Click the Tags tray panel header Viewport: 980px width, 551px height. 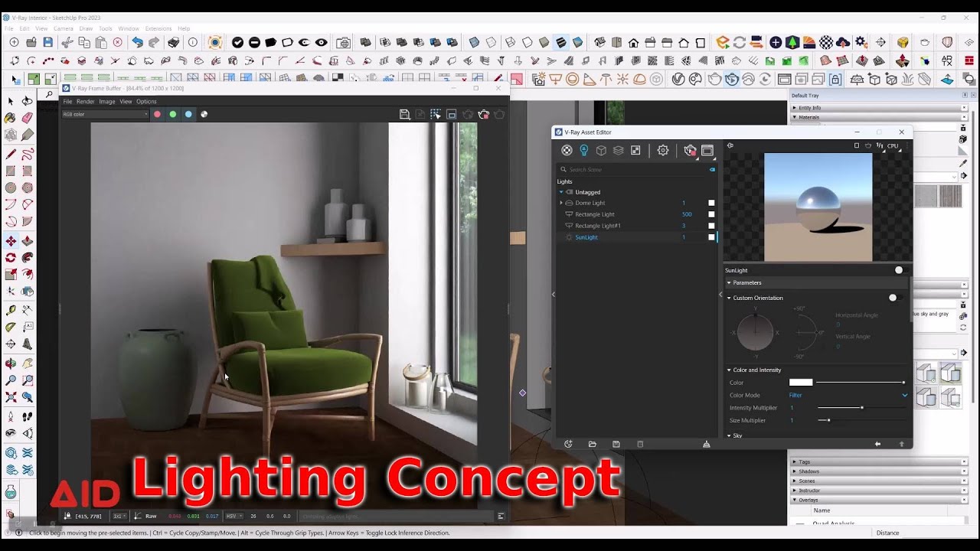[x=878, y=461]
